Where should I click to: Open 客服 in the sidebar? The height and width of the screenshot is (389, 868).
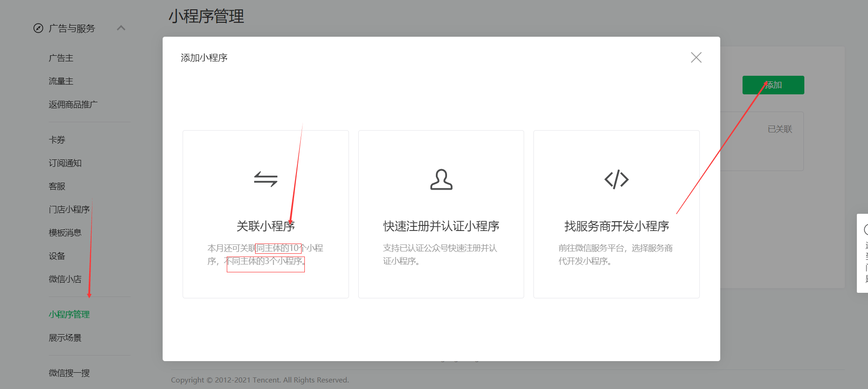pyautogui.click(x=57, y=186)
